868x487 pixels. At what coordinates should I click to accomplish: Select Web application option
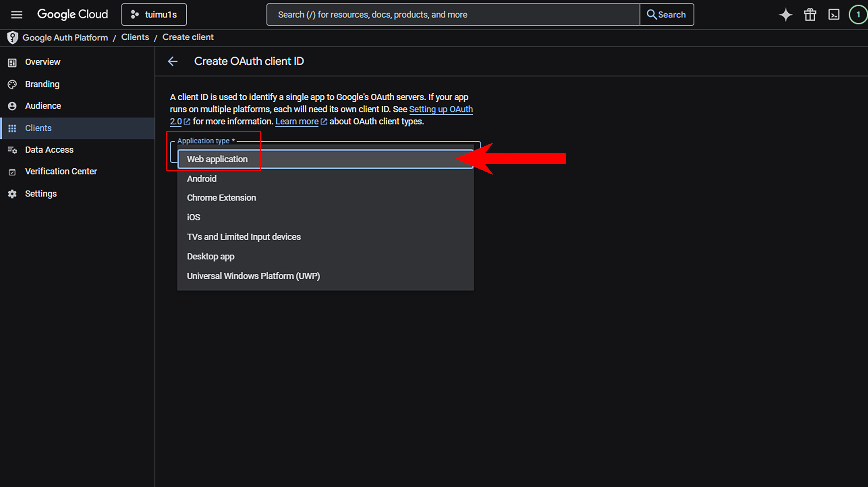[217, 159]
